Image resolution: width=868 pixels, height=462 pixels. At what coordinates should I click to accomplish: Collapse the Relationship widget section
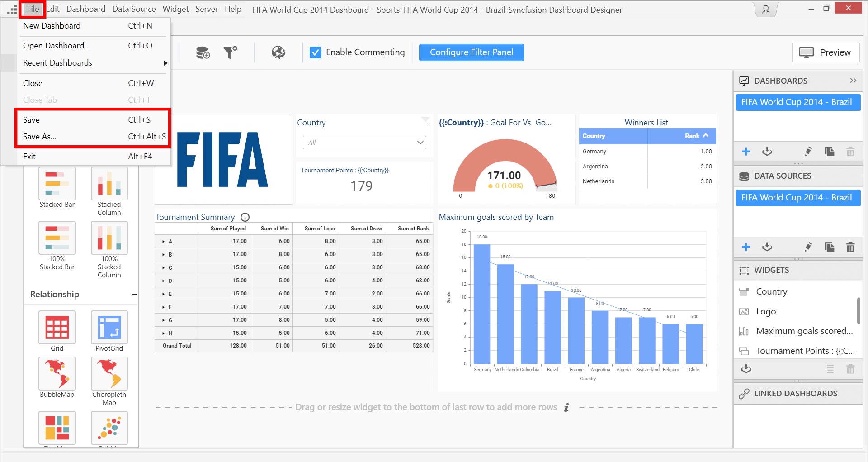[x=134, y=295]
